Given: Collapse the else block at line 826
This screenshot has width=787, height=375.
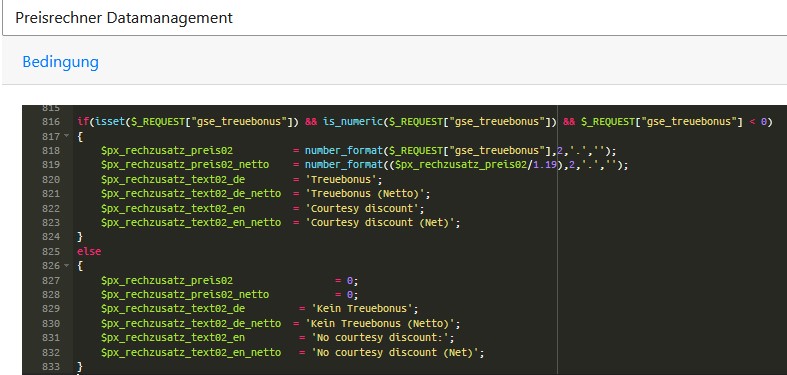Looking at the screenshot, I should pos(66,266).
